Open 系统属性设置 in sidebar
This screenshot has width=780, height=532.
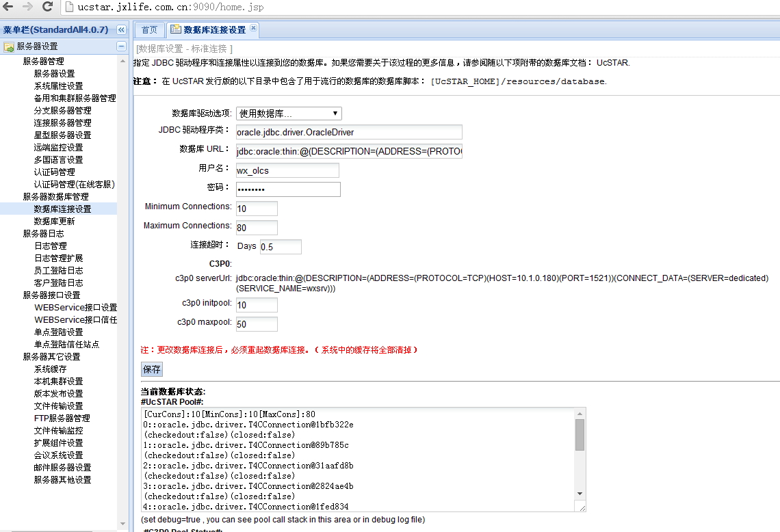58,86
